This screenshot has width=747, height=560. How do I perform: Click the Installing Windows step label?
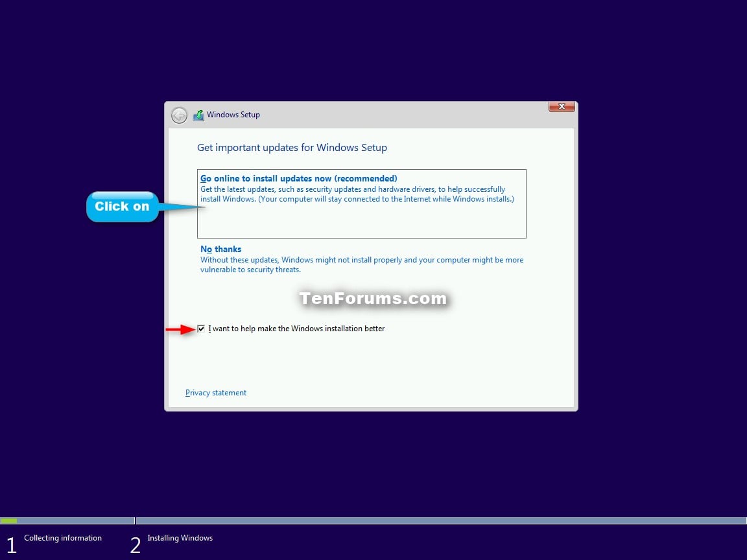(x=180, y=537)
